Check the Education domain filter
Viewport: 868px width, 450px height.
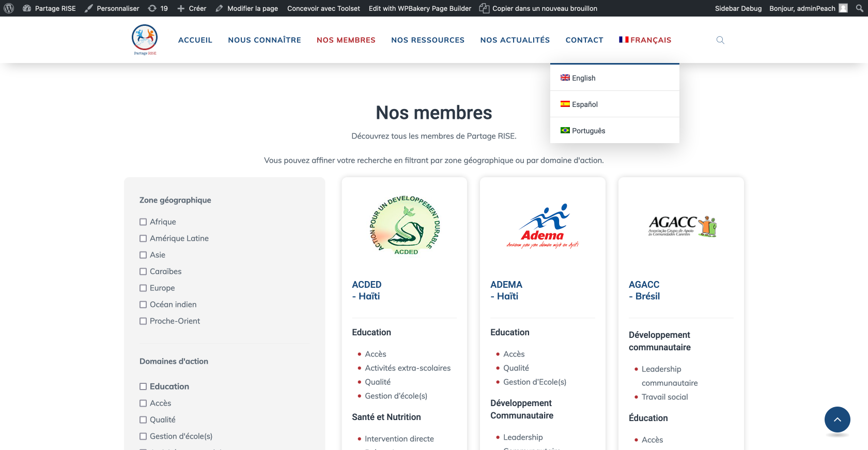coord(143,386)
